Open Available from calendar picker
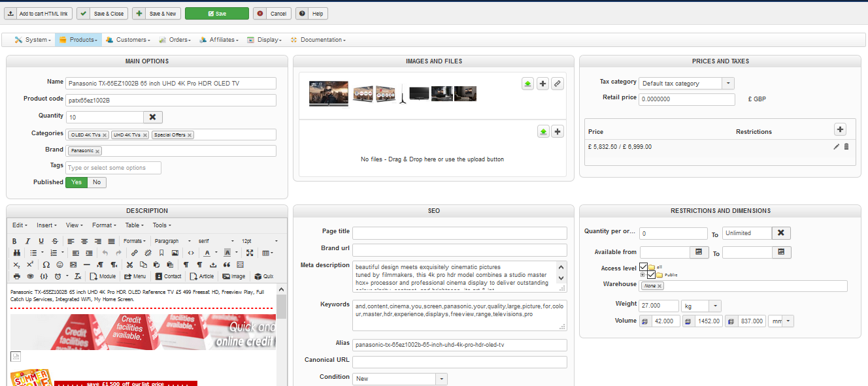 [699, 252]
